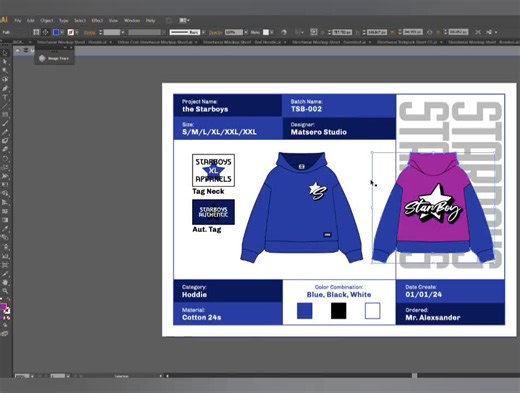Select the Paintbrush tool
The height and width of the screenshot is (393, 520).
5,123
